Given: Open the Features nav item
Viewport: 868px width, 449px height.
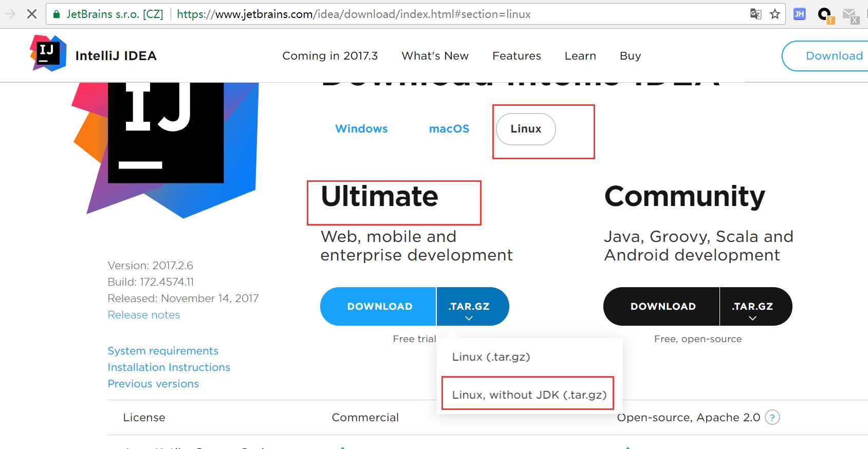Looking at the screenshot, I should (x=516, y=55).
